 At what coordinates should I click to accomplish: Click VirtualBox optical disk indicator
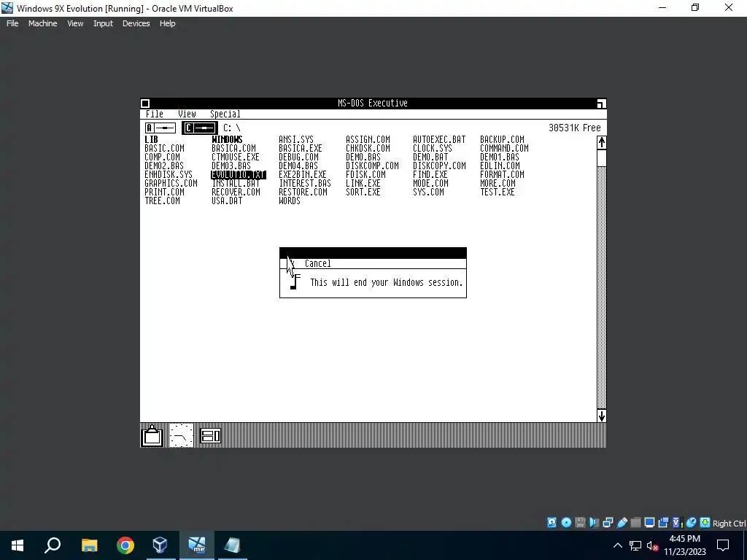pos(566,523)
